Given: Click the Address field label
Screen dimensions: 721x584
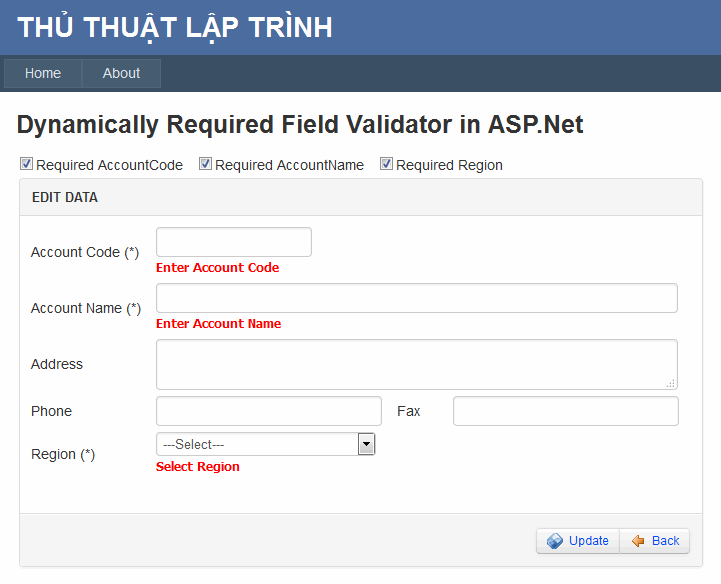Looking at the screenshot, I should 57,364.
